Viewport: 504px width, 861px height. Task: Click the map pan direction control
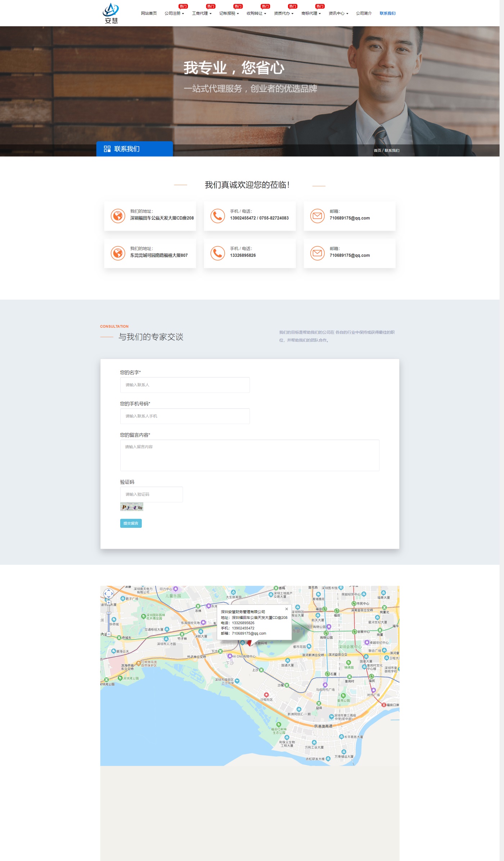tap(108, 593)
